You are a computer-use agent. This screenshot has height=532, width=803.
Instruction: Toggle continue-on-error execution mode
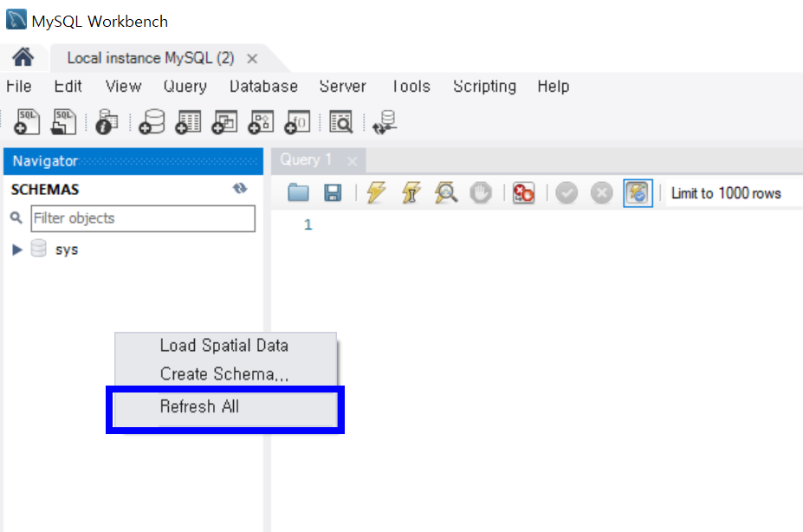523,193
